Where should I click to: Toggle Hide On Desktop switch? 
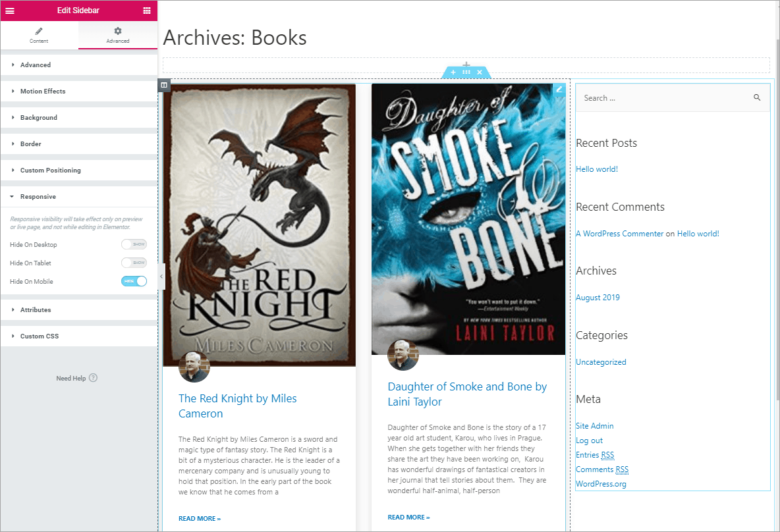click(134, 244)
